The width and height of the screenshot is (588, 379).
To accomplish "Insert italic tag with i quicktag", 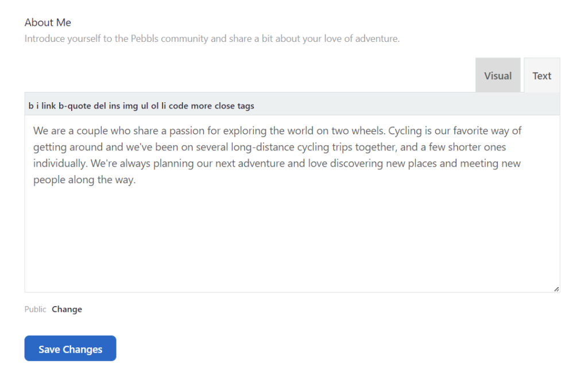I will click(37, 106).
